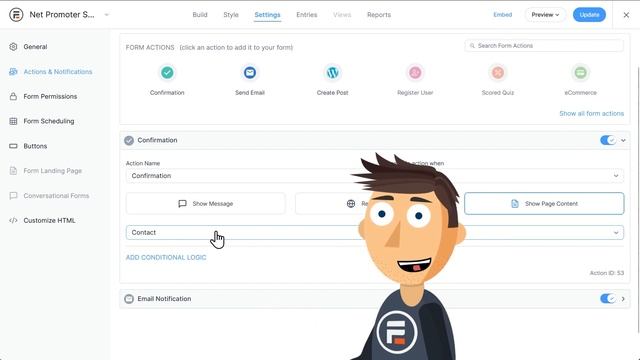Click the Customize HTML code icon
This screenshot has height=360, width=640.
[13, 220]
